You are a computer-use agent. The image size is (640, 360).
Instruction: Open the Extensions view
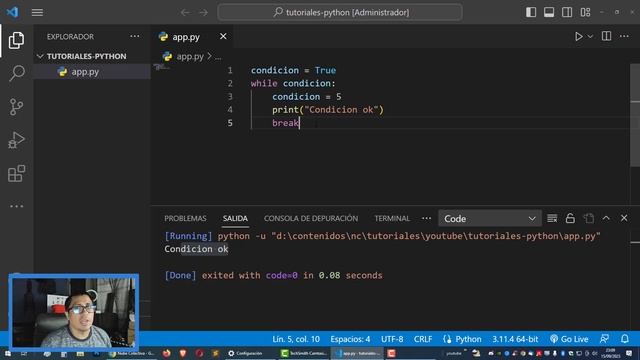[x=16, y=173]
